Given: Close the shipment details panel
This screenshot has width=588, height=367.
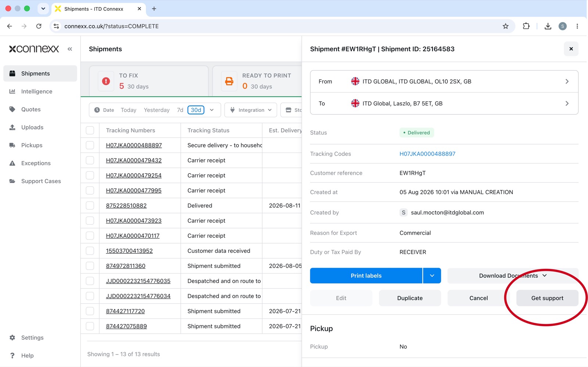Looking at the screenshot, I should [x=571, y=49].
